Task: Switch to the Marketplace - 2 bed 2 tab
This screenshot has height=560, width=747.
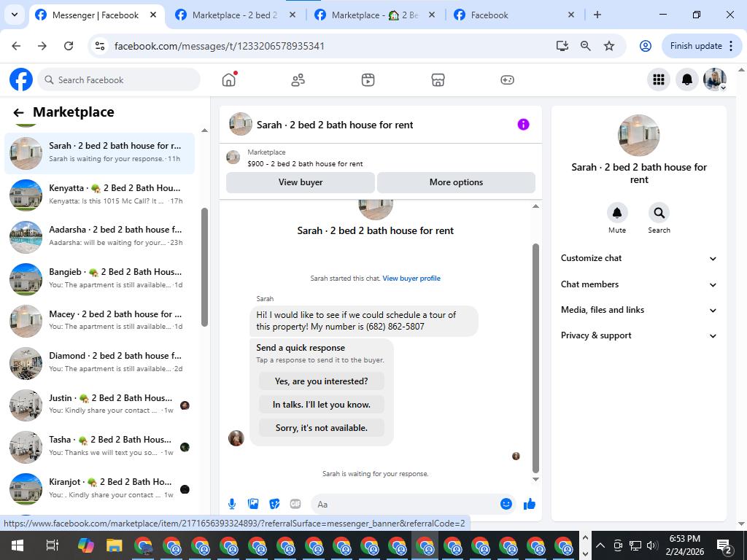Action: point(236,15)
